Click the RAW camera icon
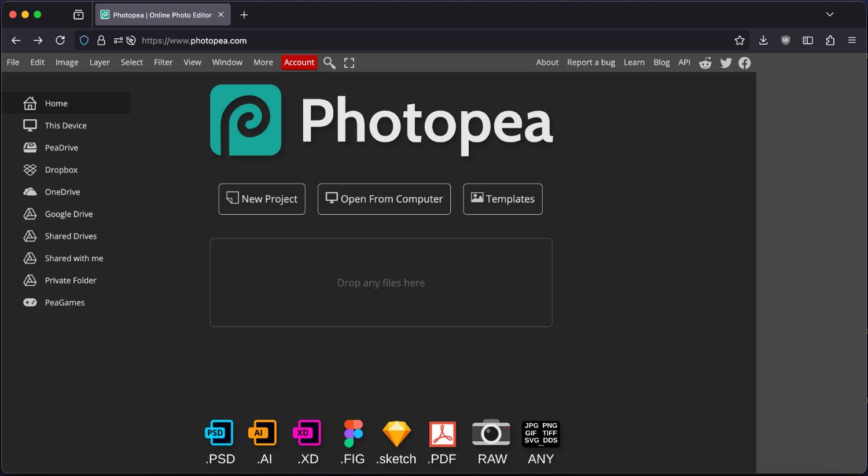 491,433
